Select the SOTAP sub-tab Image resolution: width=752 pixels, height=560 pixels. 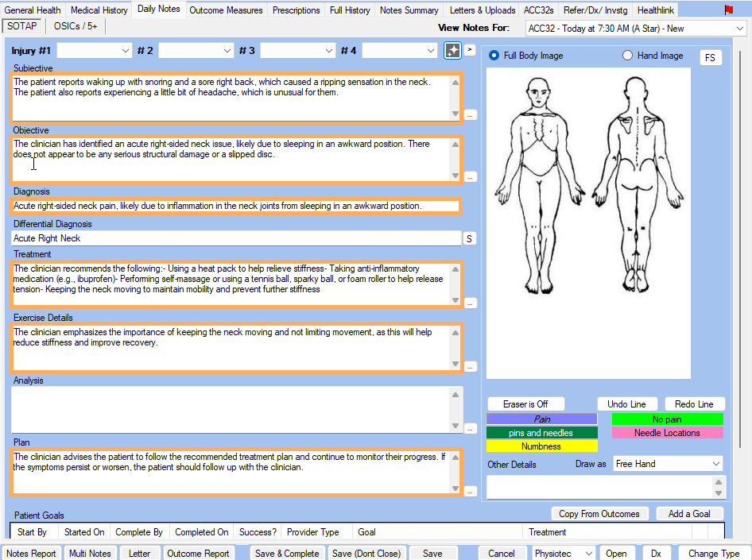point(22,26)
